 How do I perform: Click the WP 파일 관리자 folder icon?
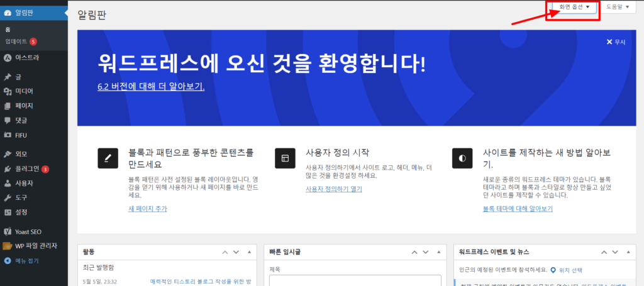coord(8,246)
